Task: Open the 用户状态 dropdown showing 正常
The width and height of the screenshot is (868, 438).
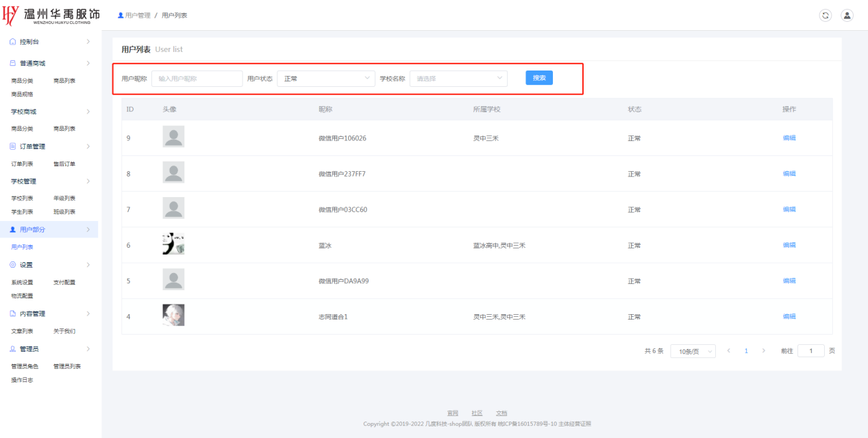Action: (x=326, y=79)
